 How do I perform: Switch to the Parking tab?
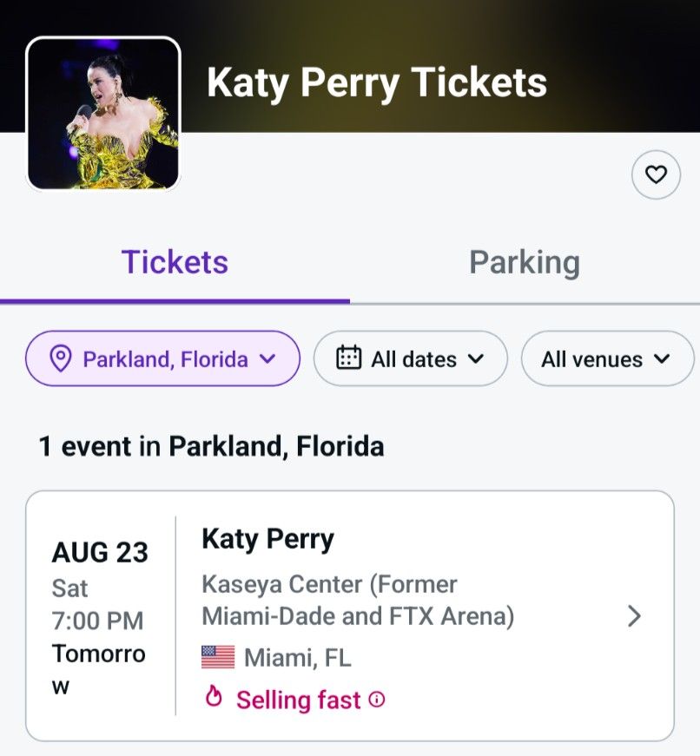pyautogui.click(x=524, y=262)
